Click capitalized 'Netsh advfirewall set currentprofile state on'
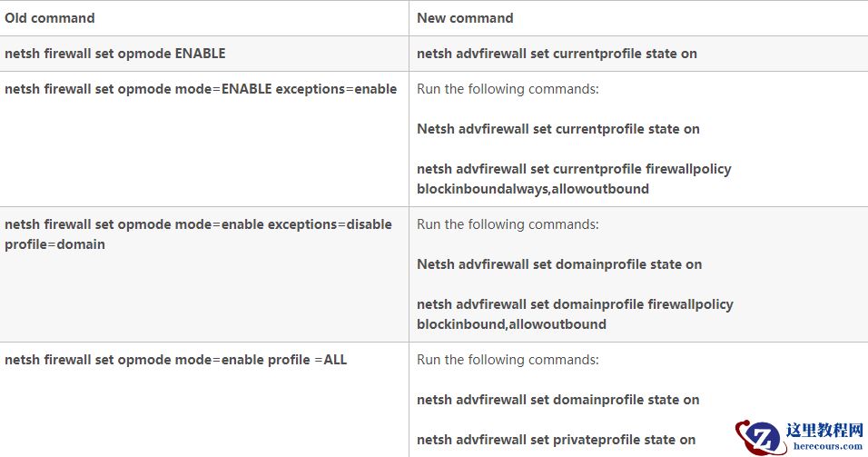The width and height of the screenshot is (868, 457). pos(558,129)
